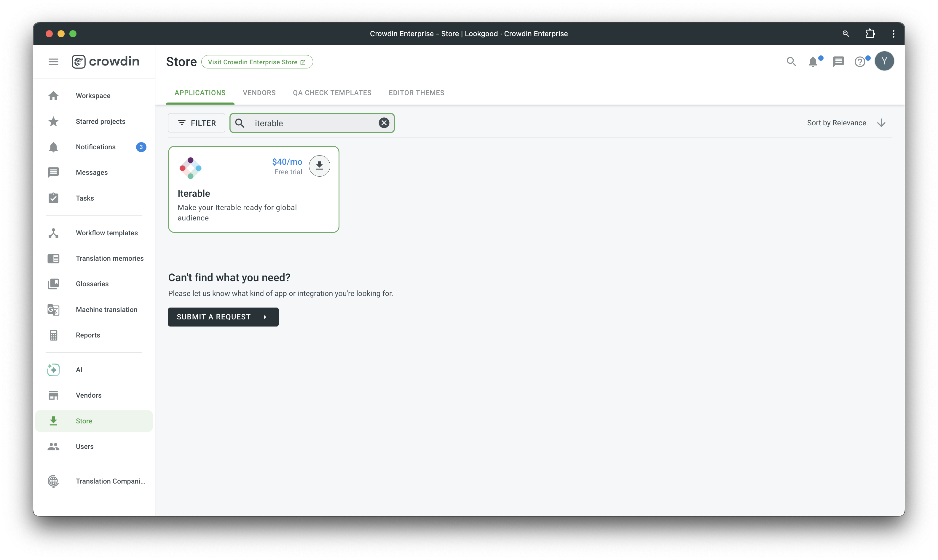Open the FILTER options

tap(197, 123)
